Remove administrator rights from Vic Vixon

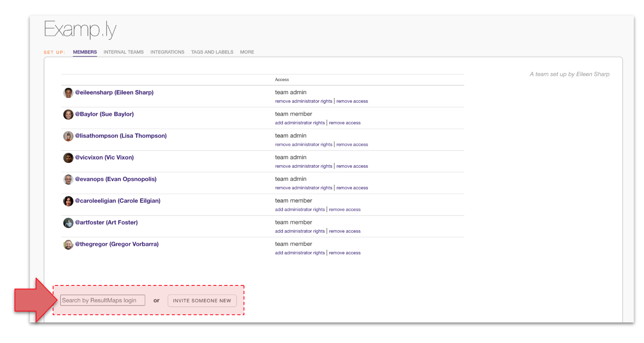304,166
